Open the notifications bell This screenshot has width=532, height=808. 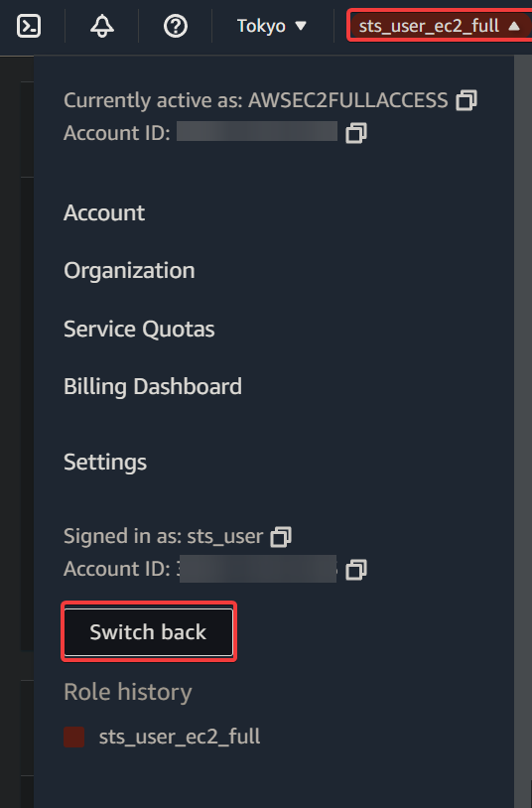pos(102,26)
